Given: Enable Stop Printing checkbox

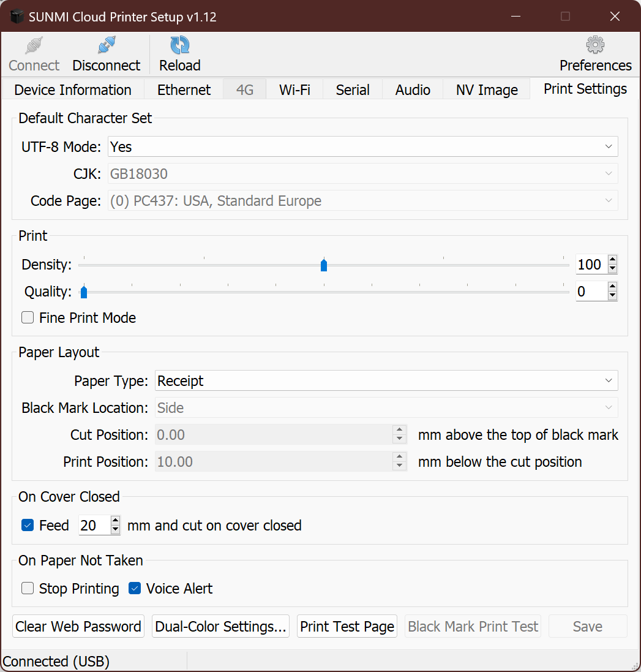Looking at the screenshot, I should tap(28, 589).
